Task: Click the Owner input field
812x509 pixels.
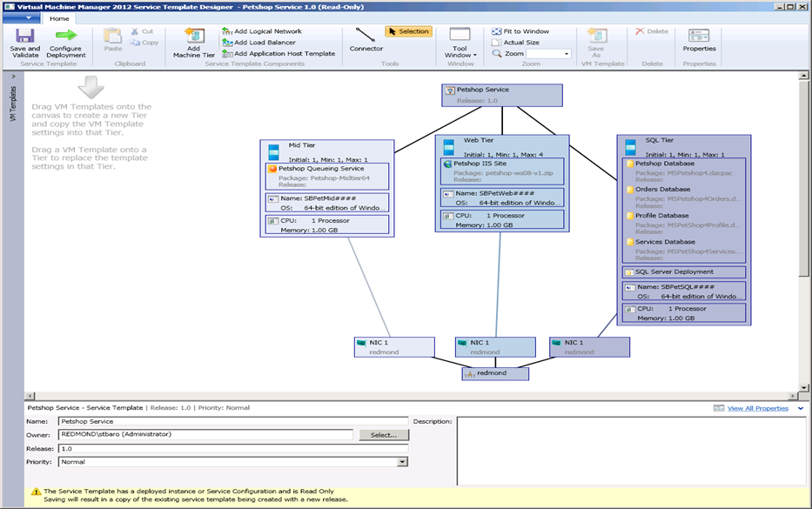Action: (x=205, y=434)
